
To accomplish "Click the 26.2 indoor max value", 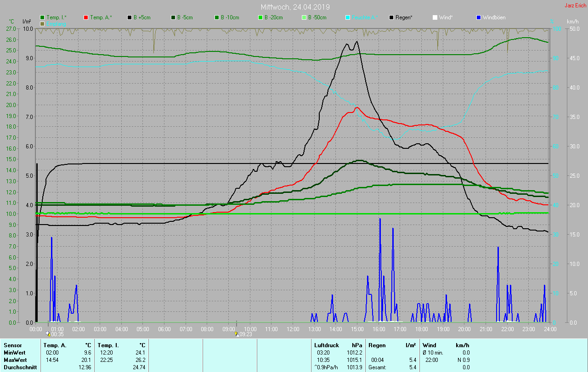I will coord(140,360).
